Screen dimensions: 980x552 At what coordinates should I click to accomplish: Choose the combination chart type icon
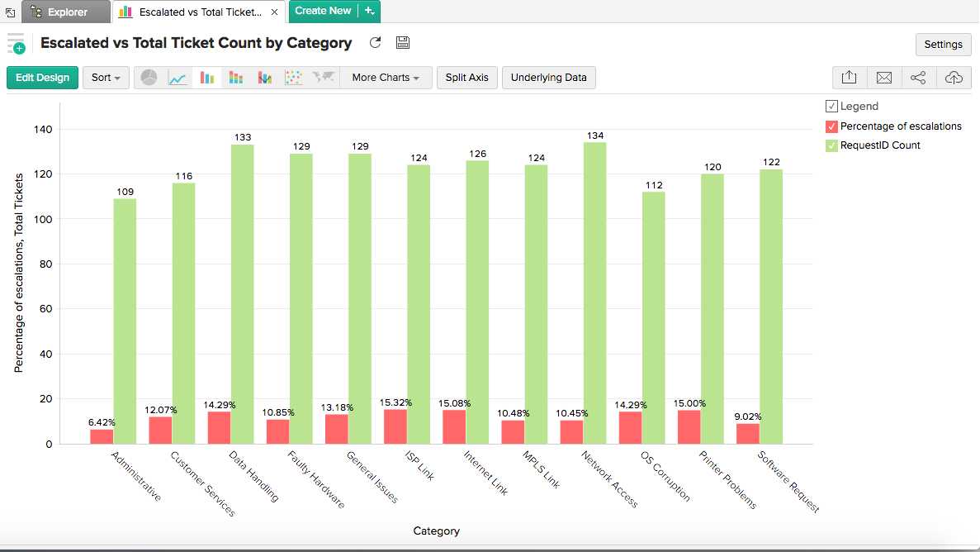[x=266, y=77]
